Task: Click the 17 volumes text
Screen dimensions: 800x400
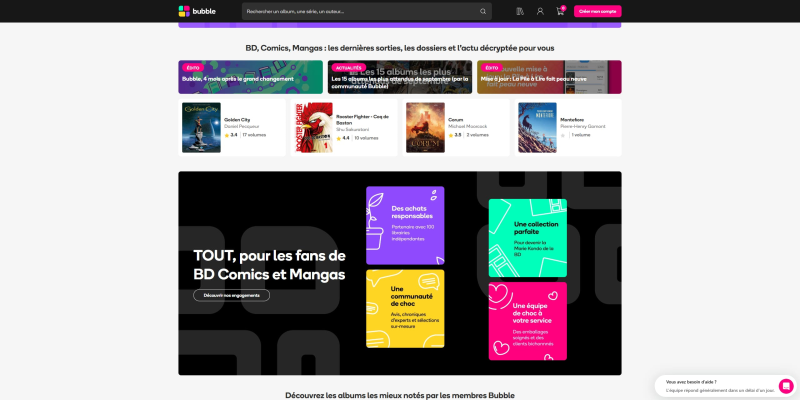Action: pyautogui.click(x=254, y=135)
